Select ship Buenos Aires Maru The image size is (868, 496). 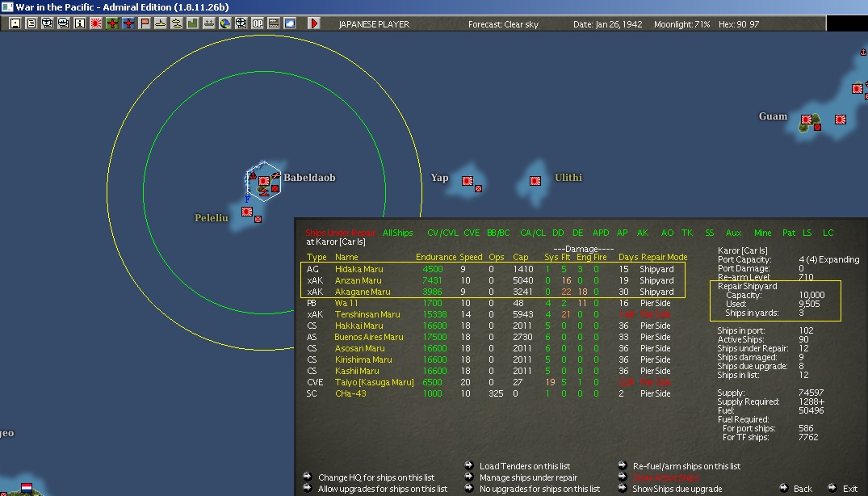369,337
